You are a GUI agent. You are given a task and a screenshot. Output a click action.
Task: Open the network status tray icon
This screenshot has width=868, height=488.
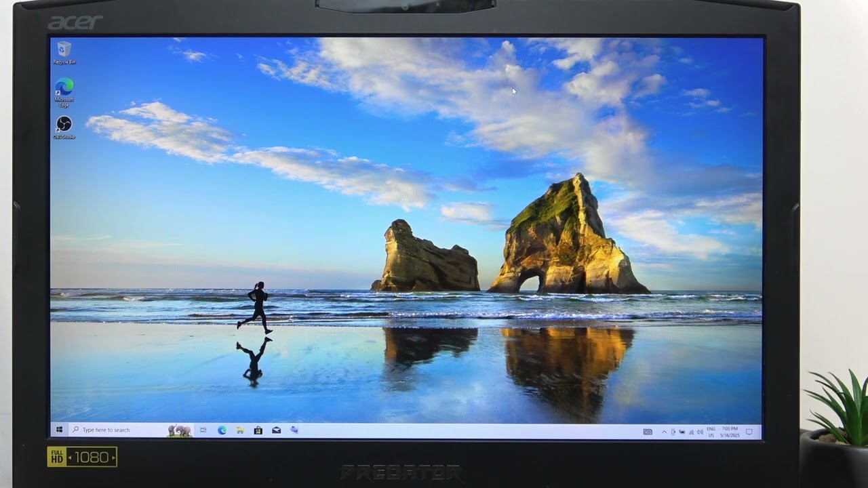692,432
